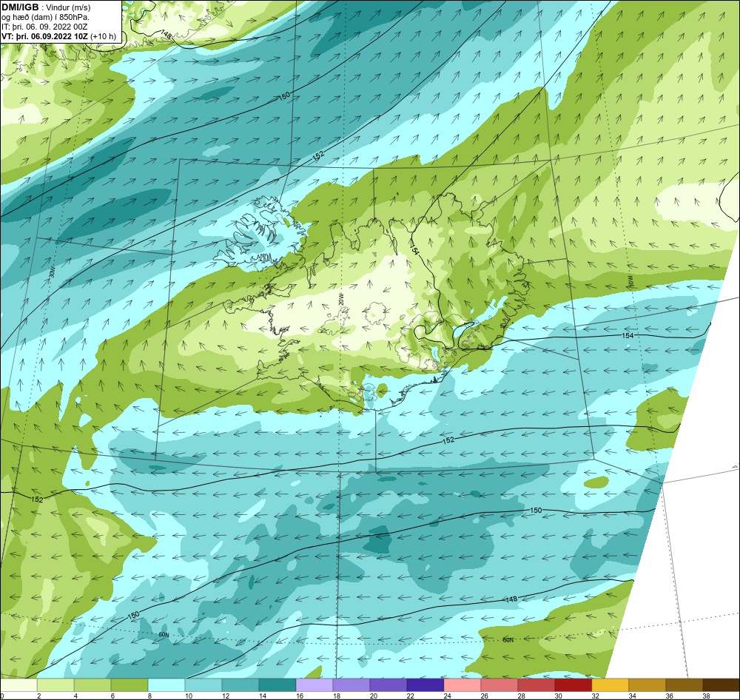Click the 18–20 m/s light purple legend swatch
The height and width of the screenshot is (700, 740).
tap(351, 685)
